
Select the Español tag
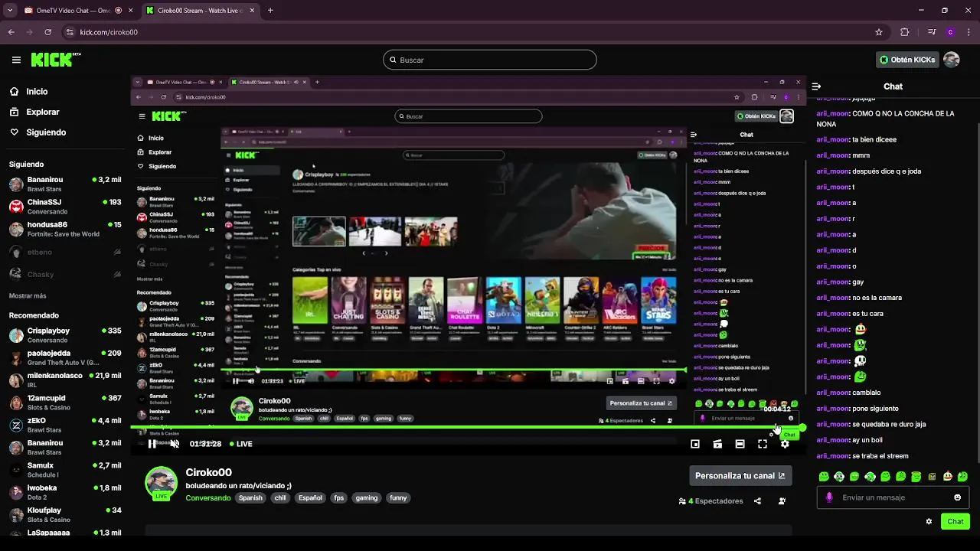click(x=310, y=497)
